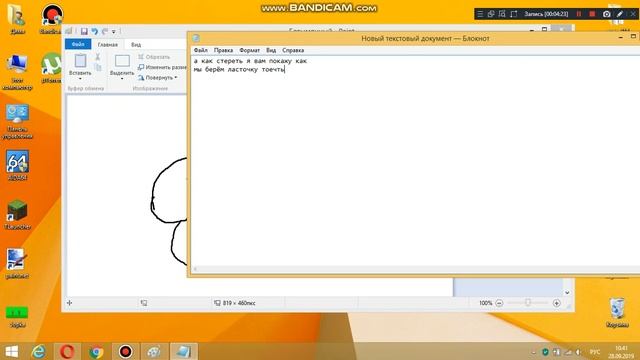
Task: Stop the Bandicam recording
Action: click(592, 14)
